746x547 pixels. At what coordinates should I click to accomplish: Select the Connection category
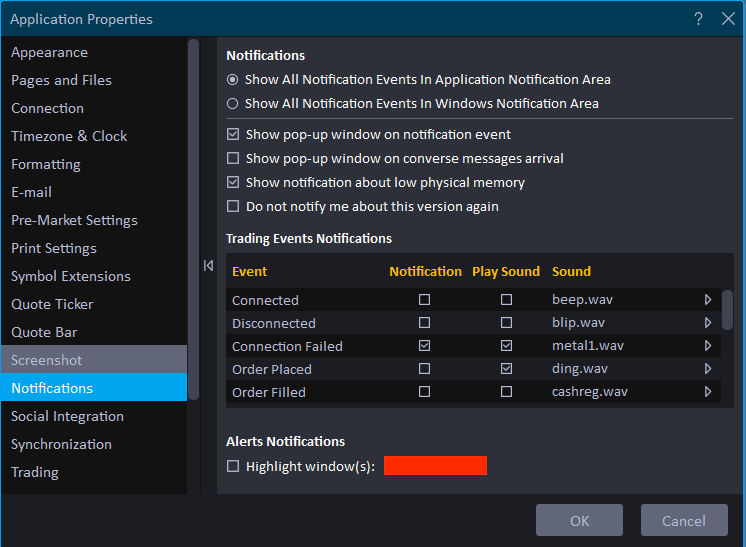click(x=94, y=108)
